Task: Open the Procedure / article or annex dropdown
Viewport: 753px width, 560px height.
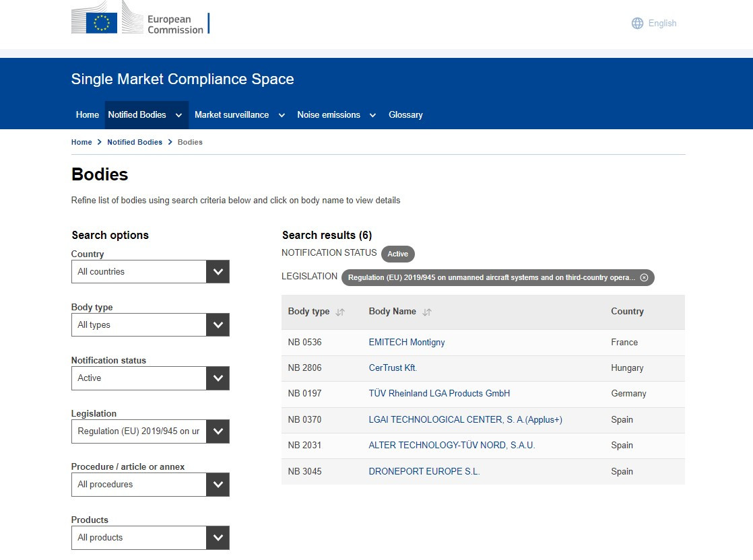Action: coord(150,485)
